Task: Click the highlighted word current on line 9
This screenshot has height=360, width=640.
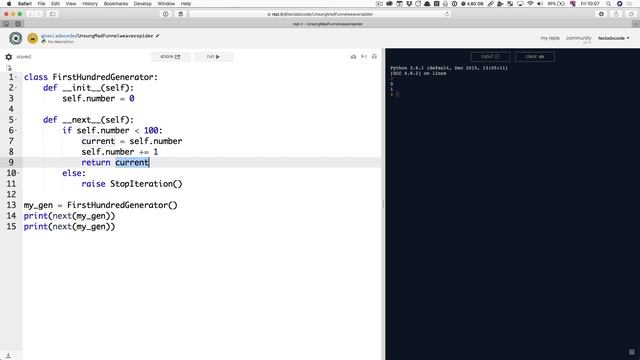Action: point(132,162)
